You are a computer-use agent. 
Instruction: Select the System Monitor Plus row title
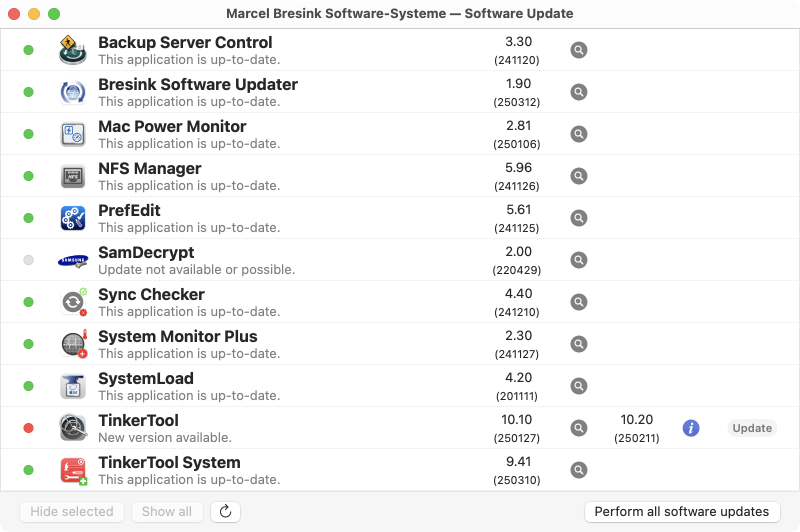[x=178, y=337]
